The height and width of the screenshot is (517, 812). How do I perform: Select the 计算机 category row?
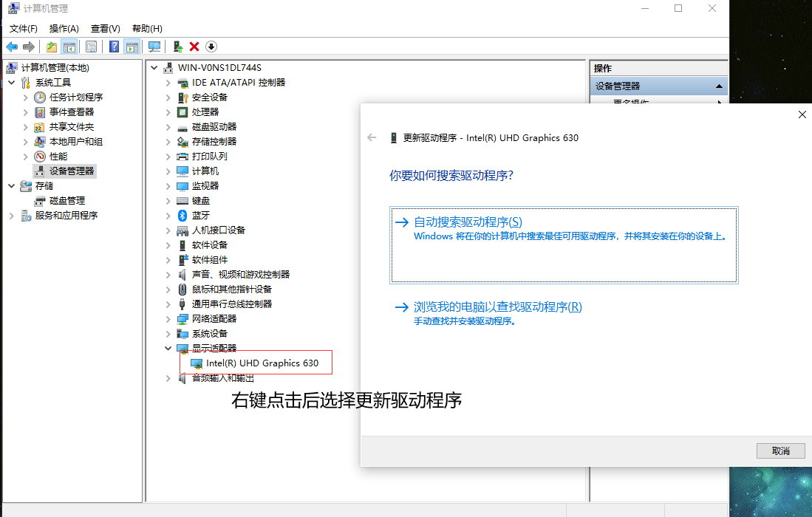tap(205, 171)
